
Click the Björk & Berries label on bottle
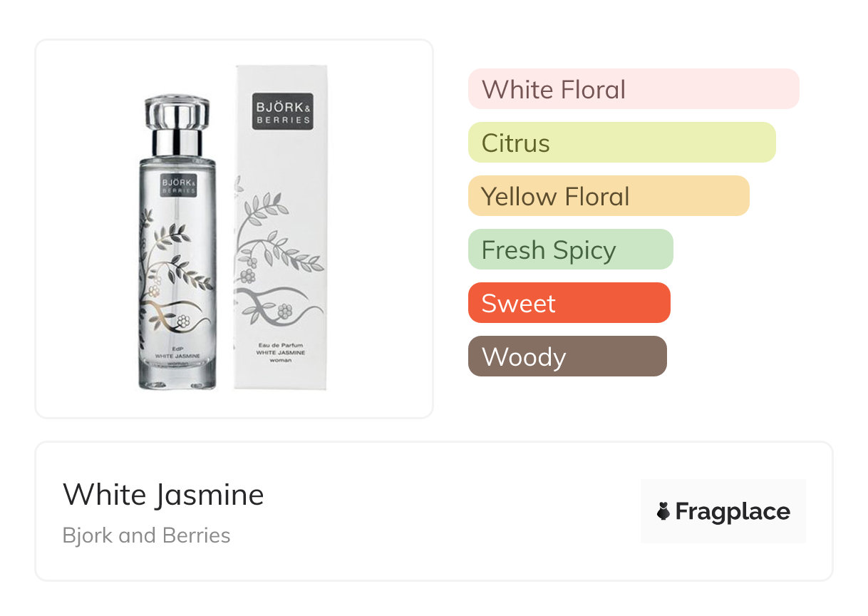(176, 186)
